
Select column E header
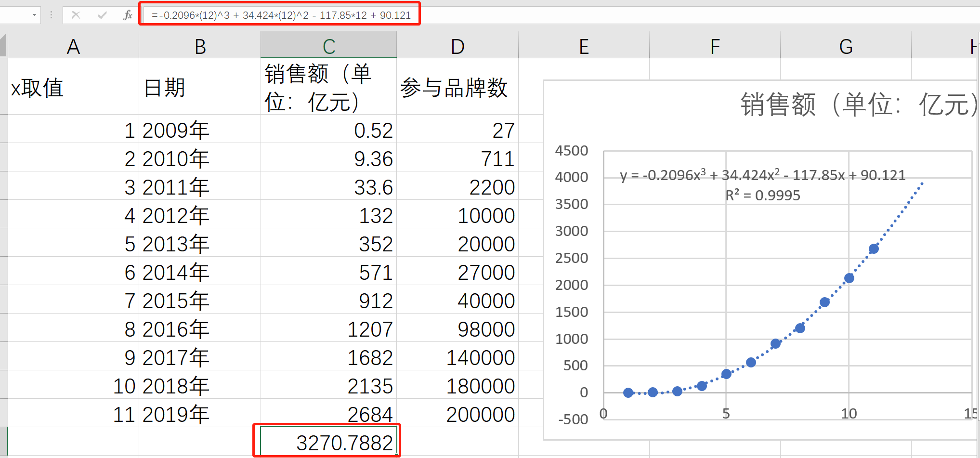click(584, 46)
